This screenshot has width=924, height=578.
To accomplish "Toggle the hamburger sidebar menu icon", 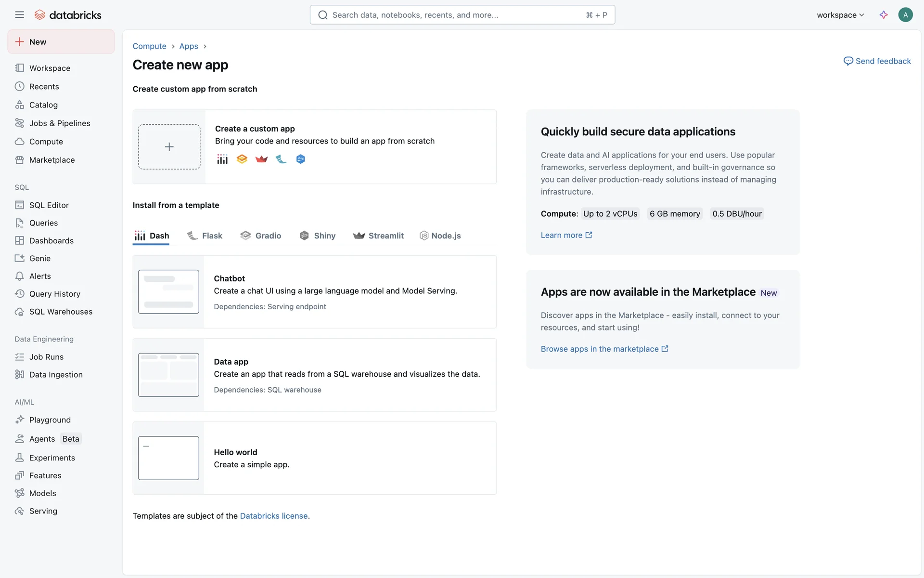I will pyautogui.click(x=19, y=15).
